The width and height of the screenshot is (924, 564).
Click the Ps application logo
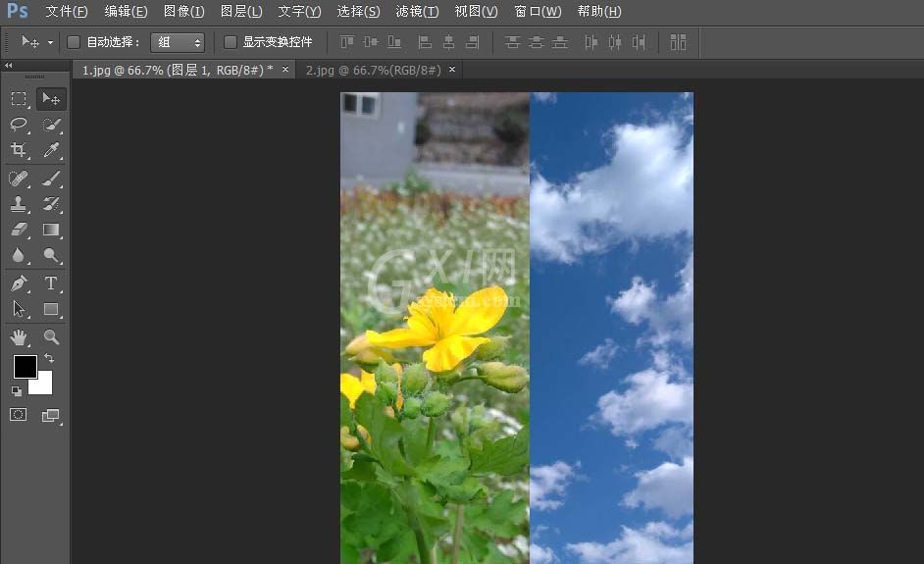(17, 11)
